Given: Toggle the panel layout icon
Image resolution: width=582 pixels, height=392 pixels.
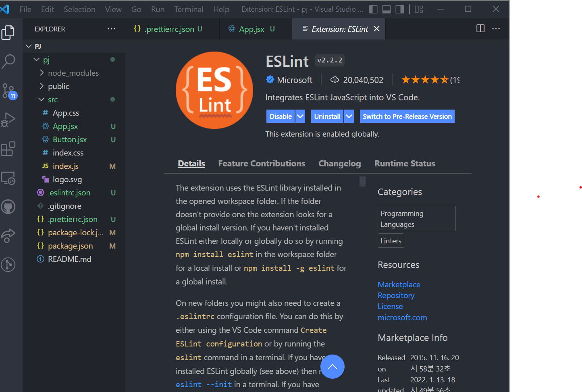Looking at the screenshot, I should [x=387, y=9].
